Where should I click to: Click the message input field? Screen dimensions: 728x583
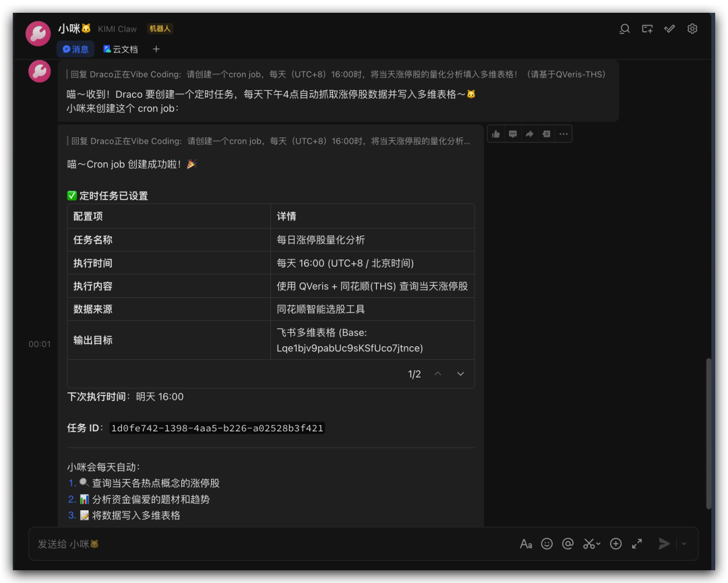[270, 544]
